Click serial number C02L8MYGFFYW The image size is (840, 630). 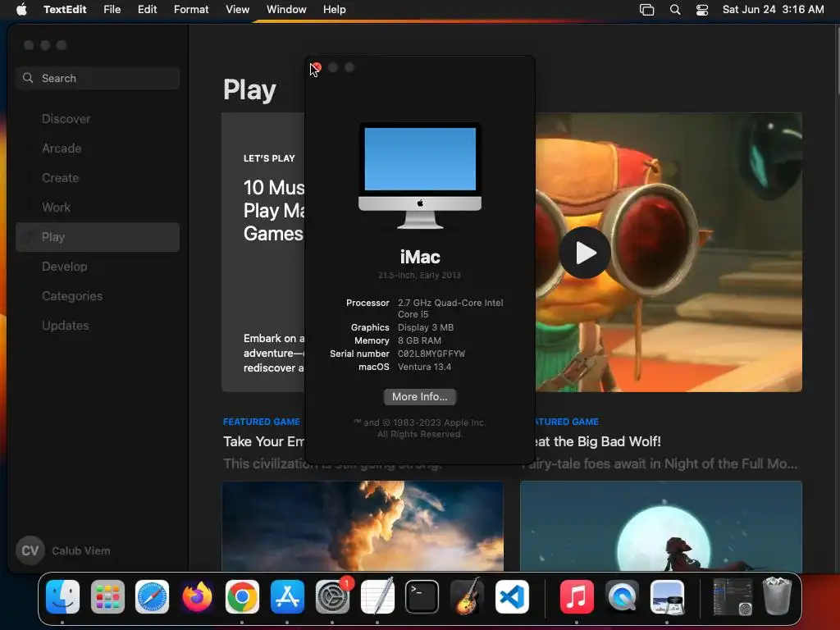[x=431, y=354]
